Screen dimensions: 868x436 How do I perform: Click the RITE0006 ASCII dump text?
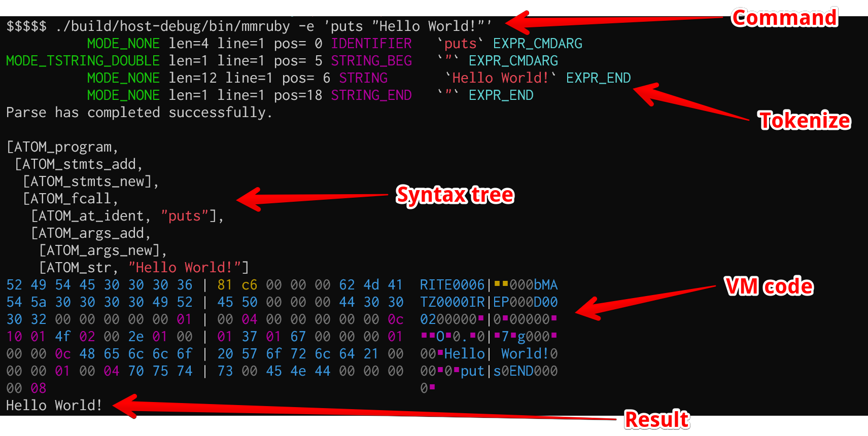click(x=452, y=285)
